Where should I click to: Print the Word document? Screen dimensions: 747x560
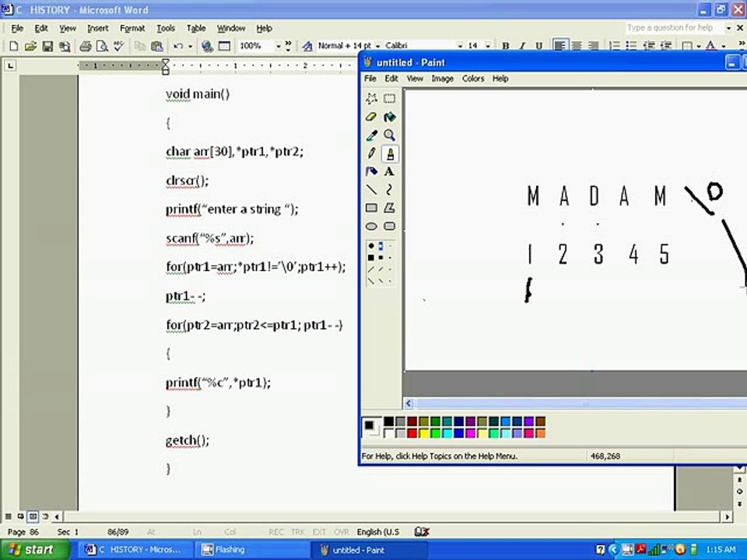(86, 46)
